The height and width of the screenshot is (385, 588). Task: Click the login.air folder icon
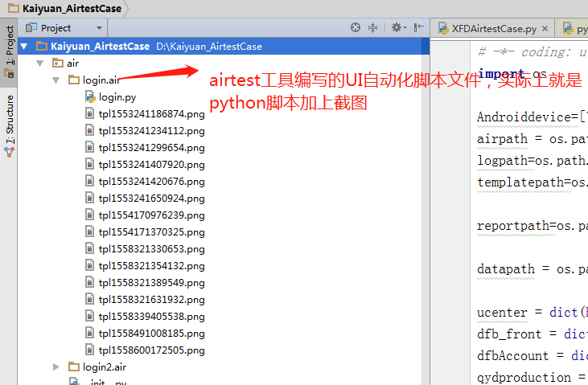pyautogui.click(x=74, y=80)
